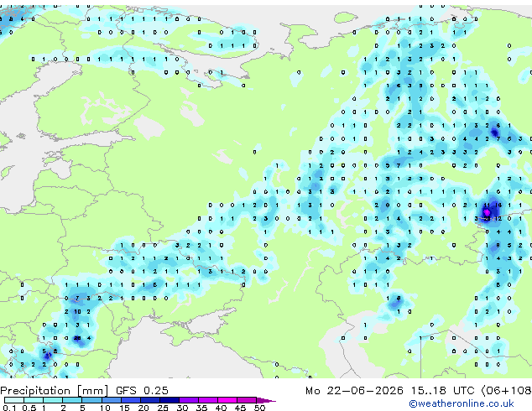This screenshot has width=532, height=411.
Task: Click the 35–40 mm purple legend swatch
Action: [208, 400]
